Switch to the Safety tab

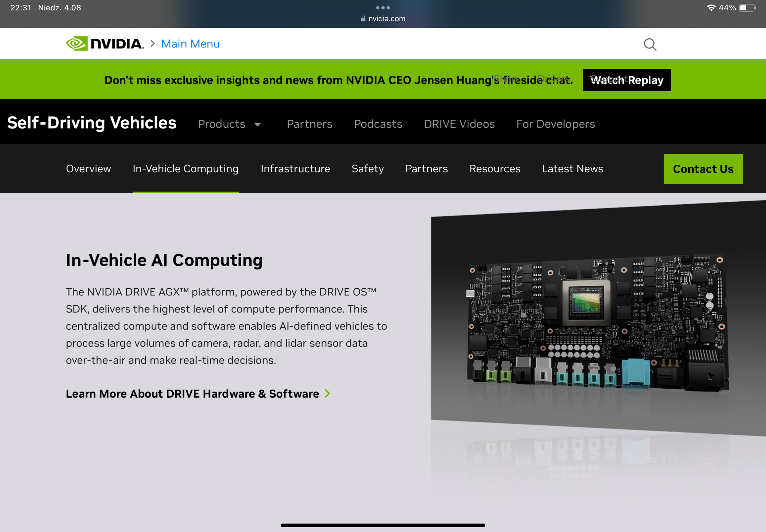[367, 169]
